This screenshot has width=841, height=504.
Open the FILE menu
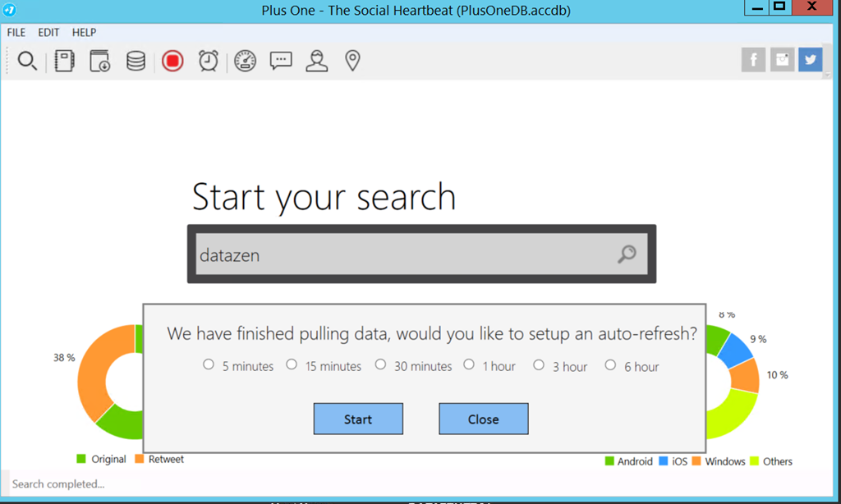[x=16, y=33]
